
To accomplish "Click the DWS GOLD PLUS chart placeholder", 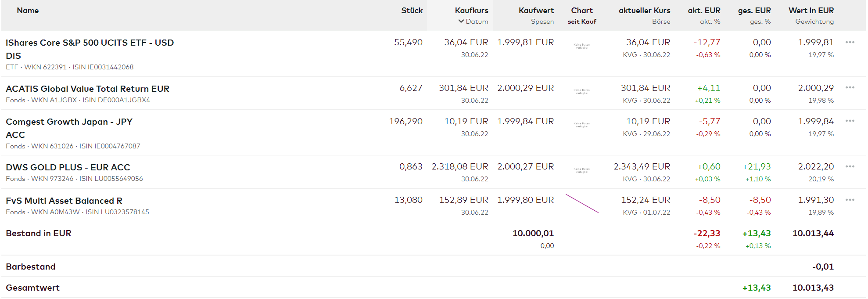I will (582, 170).
